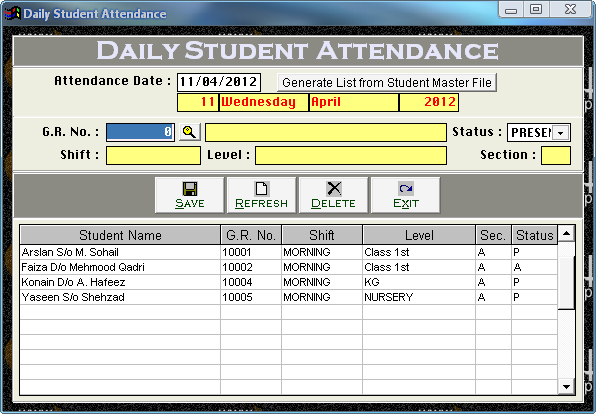This screenshot has height=414, width=596.
Task: Click the Attendance Date input field
Action: (x=219, y=82)
